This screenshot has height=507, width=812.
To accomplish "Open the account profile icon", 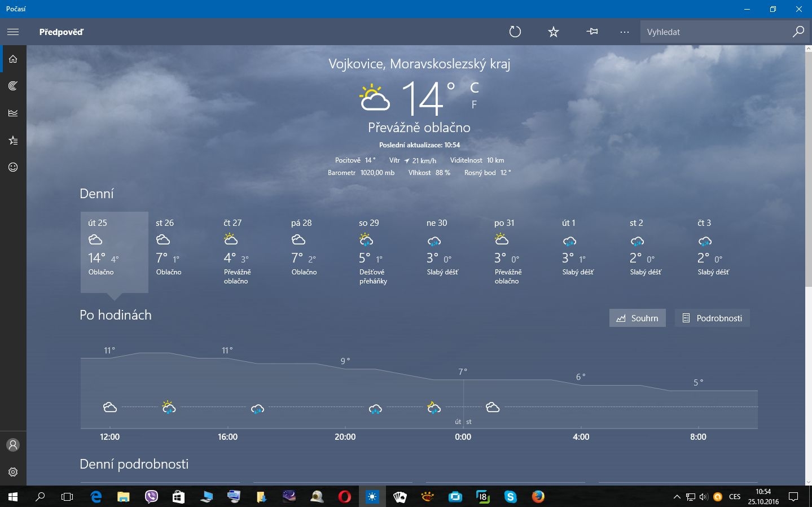I will click(13, 445).
